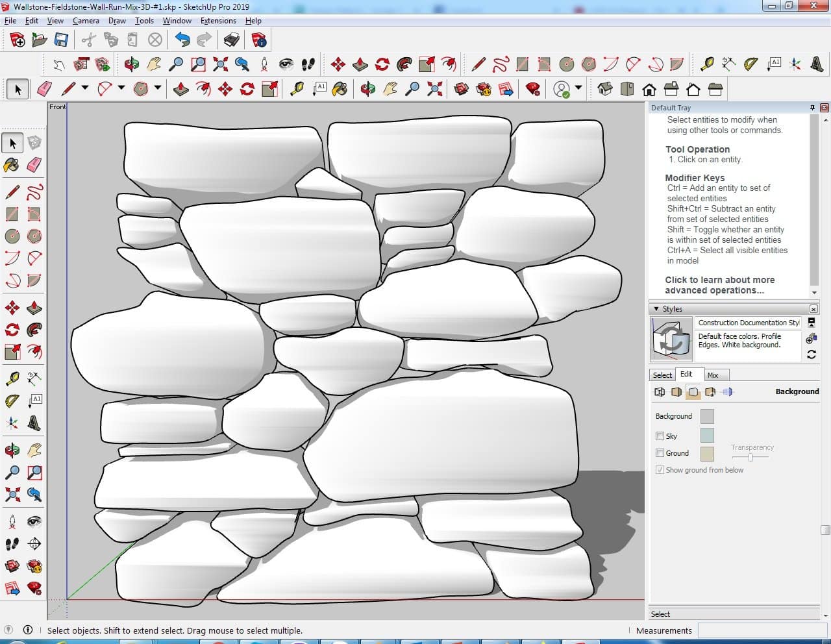Switch to the Mix tab
The height and width of the screenshot is (644, 831).
[713, 375]
